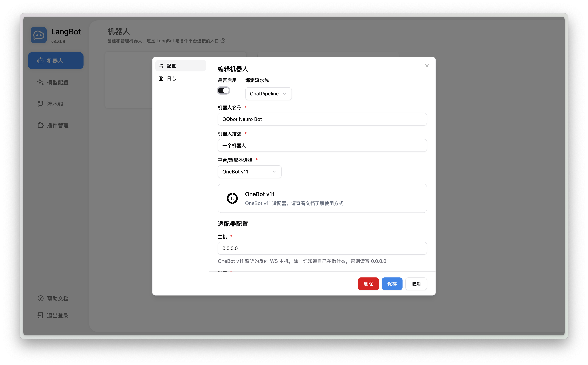The width and height of the screenshot is (588, 365).
Task: Click help icon beside page subtitle
Action: click(x=223, y=41)
